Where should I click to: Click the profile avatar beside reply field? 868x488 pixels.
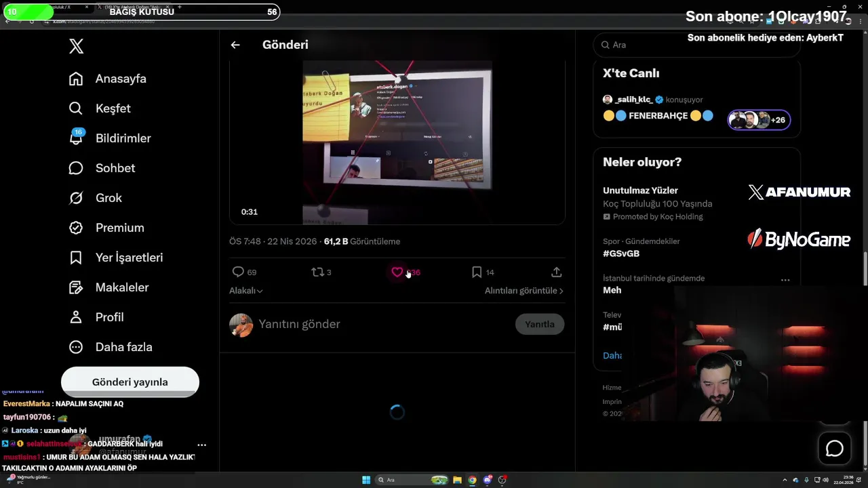(x=241, y=325)
